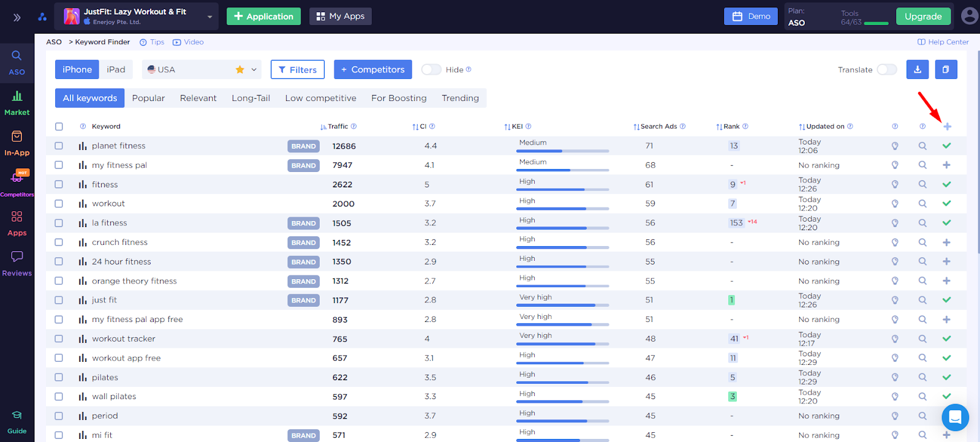Click the KEI bar for 'planet fitness'
Viewport: 980px width, 442px height.
(x=562, y=151)
